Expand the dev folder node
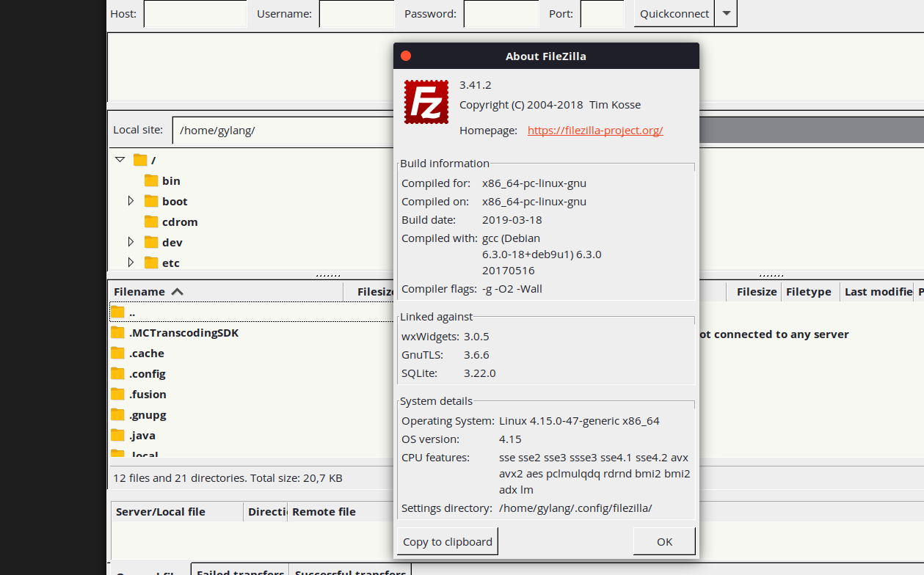Image resolution: width=924 pixels, height=575 pixels. click(131, 242)
